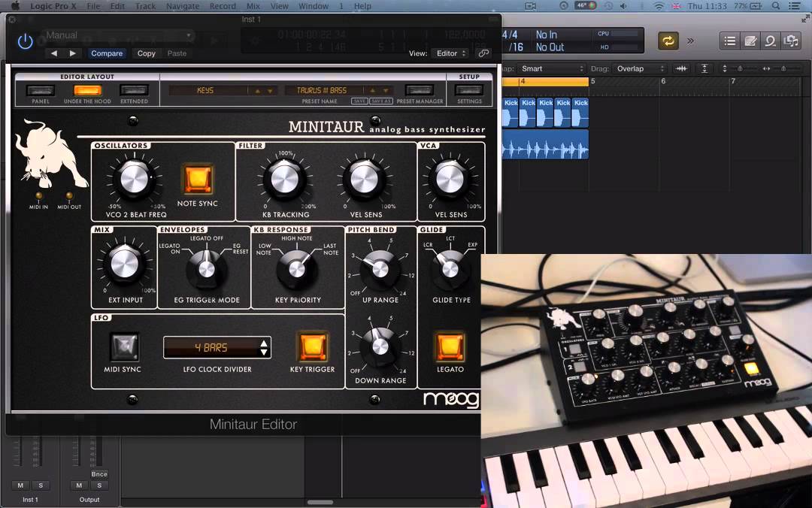This screenshot has width=812, height=508.
Task: Open the Setup Settings button
Action: point(469,91)
